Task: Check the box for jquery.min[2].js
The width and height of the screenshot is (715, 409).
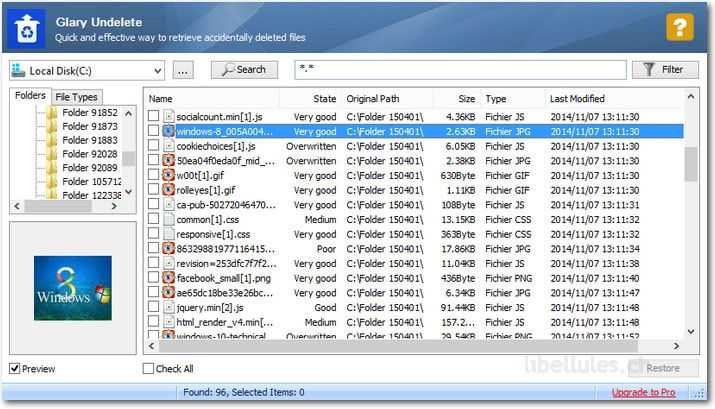Action: [154, 306]
